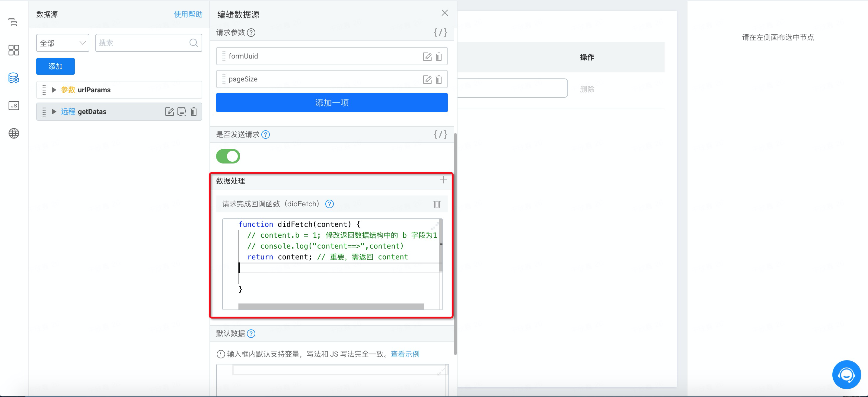Click the table row input field

pyautogui.click(x=512, y=88)
